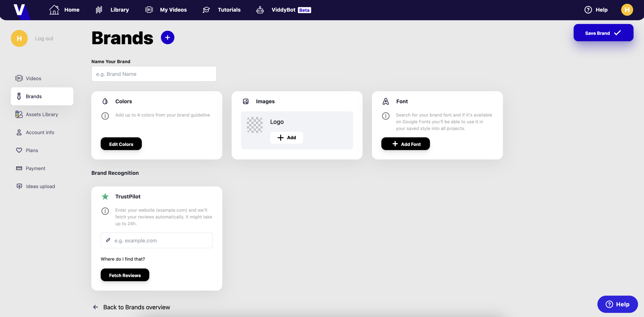The width and height of the screenshot is (644, 317).
Task: Click the Font letter A icon
Action: click(x=386, y=101)
